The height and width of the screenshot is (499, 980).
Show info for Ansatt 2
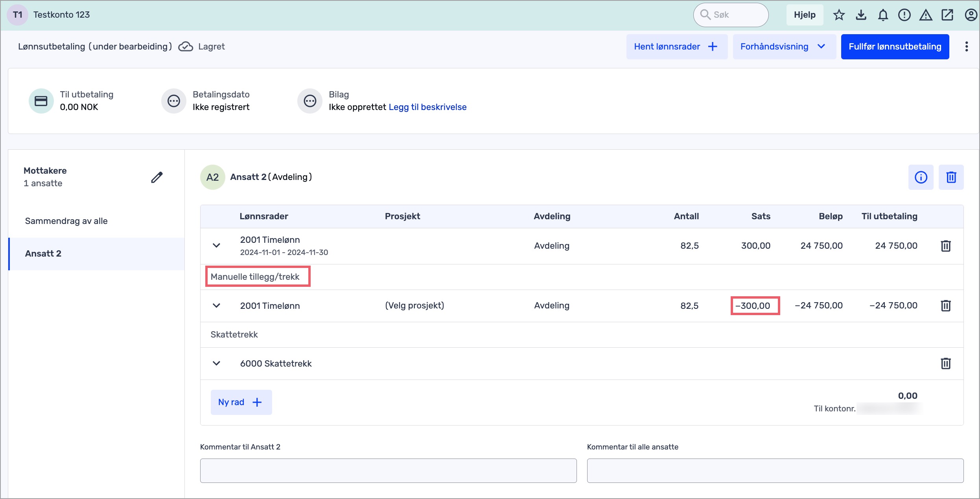[921, 177]
